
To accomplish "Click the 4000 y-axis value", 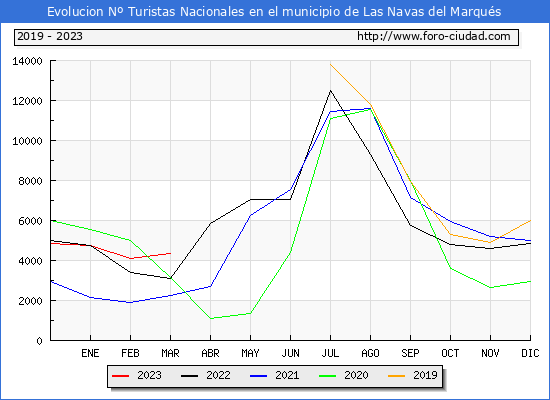I will coord(31,261).
